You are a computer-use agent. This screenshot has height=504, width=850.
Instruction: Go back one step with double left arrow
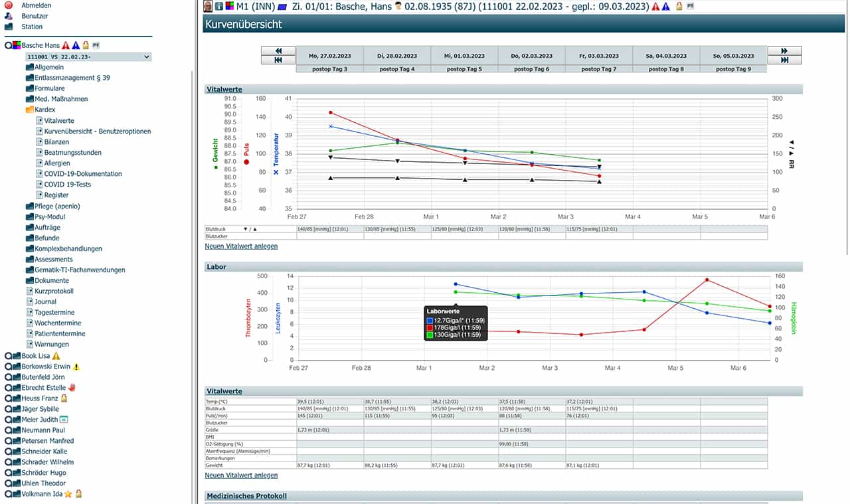tap(278, 51)
